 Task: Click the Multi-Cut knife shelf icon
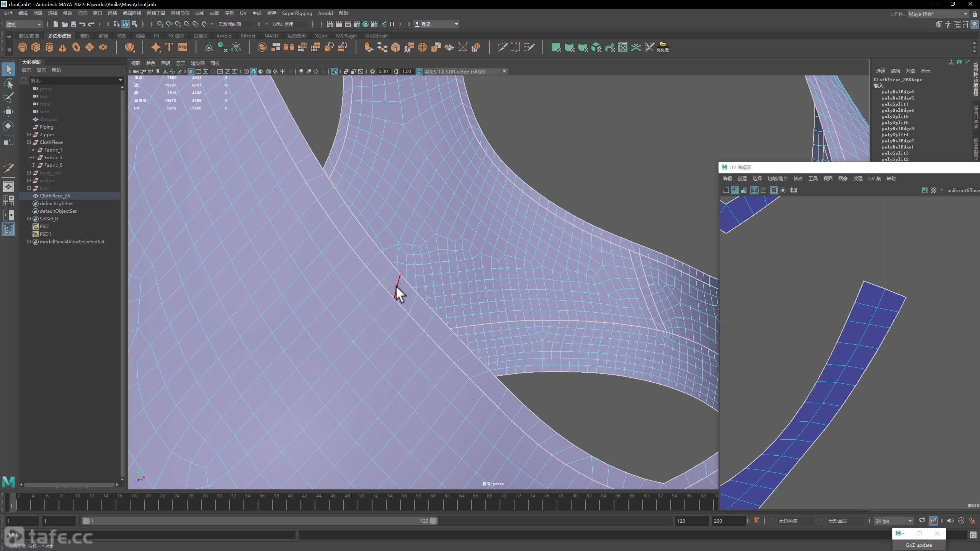[x=502, y=47]
